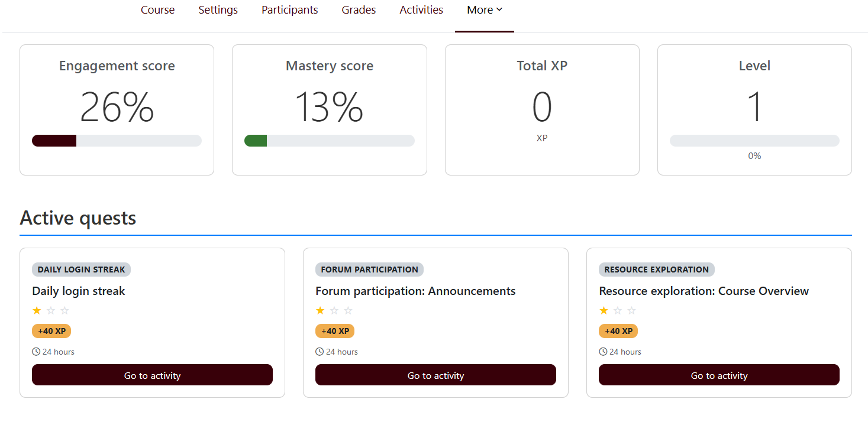868x422 pixels.
Task: Click the clock icon on Resource exploration quest
Action: (602, 351)
